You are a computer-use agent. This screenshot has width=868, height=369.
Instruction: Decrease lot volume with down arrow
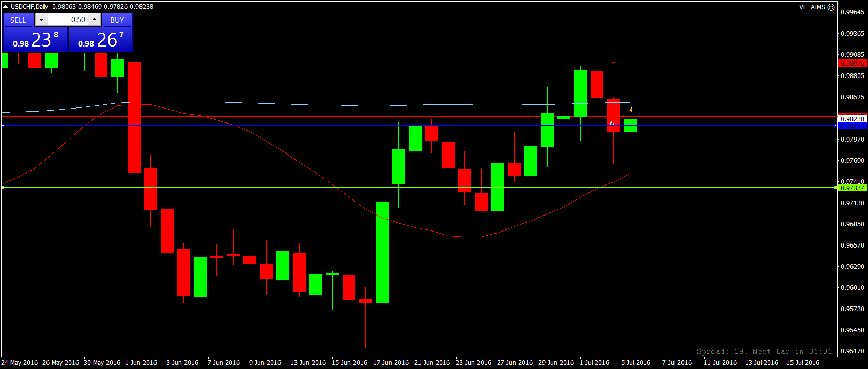[41, 20]
